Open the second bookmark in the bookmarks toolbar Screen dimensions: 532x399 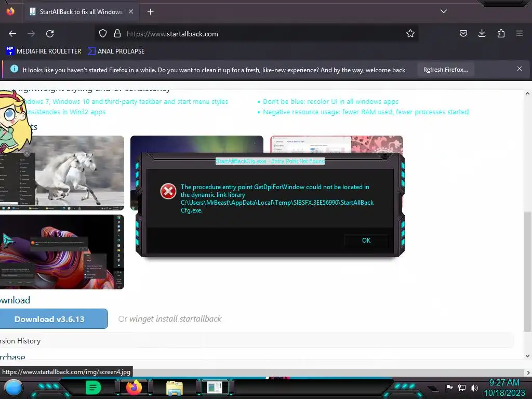pyautogui.click(x=116, y=51)
